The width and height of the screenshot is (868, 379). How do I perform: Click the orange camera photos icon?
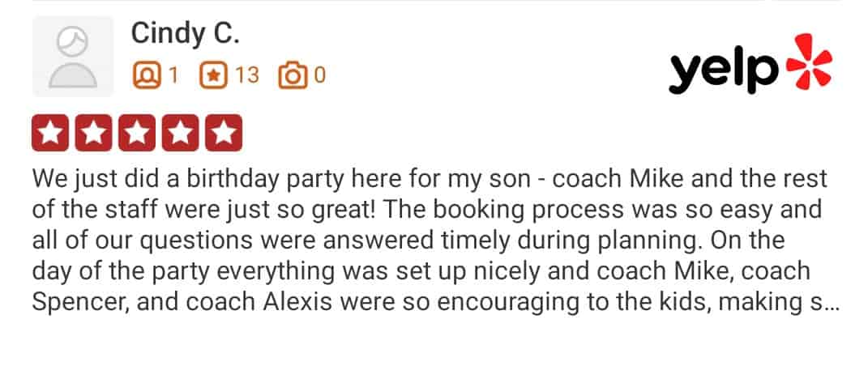coord(293,75)
